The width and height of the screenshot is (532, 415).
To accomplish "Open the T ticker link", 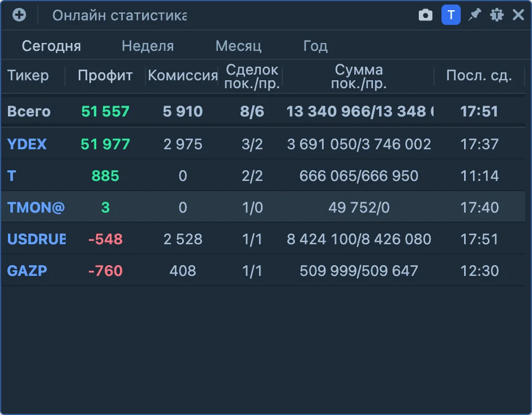I will (11, 176).
